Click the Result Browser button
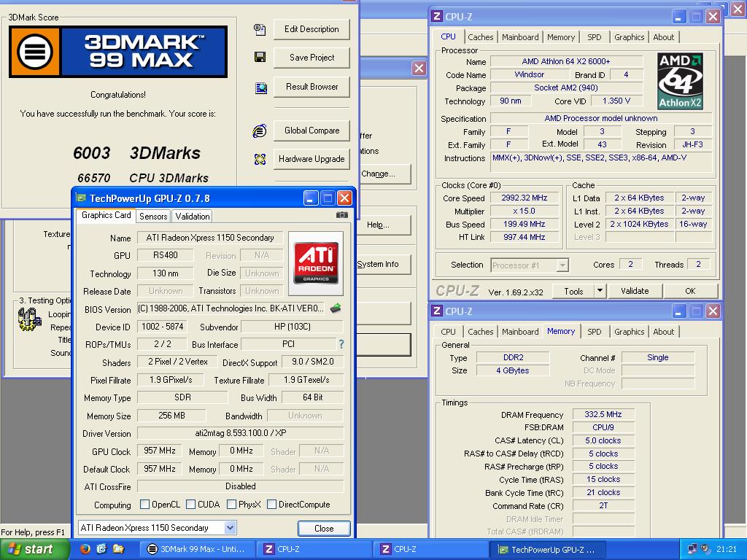The width and height of the screenshot is (747, 560). coord(311,87)
